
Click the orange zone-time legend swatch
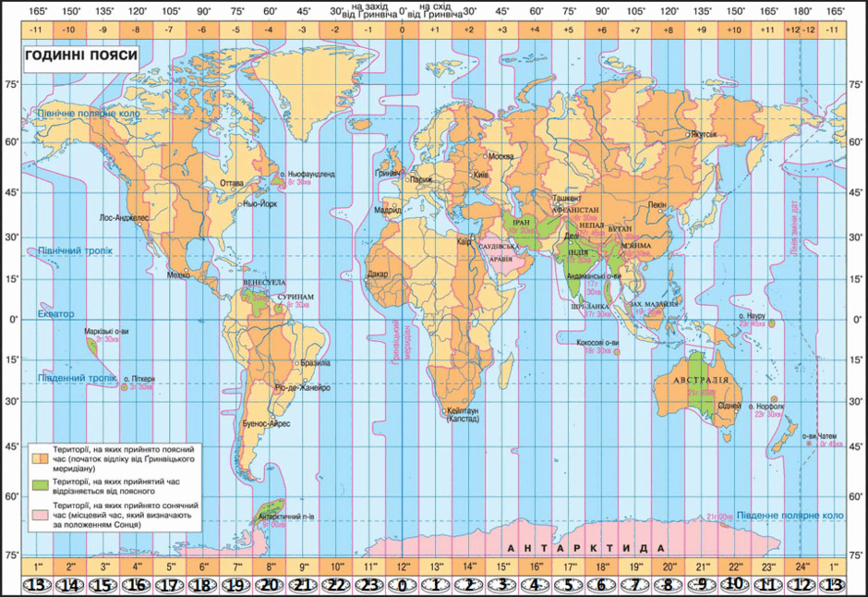click(x=41, y=459)
